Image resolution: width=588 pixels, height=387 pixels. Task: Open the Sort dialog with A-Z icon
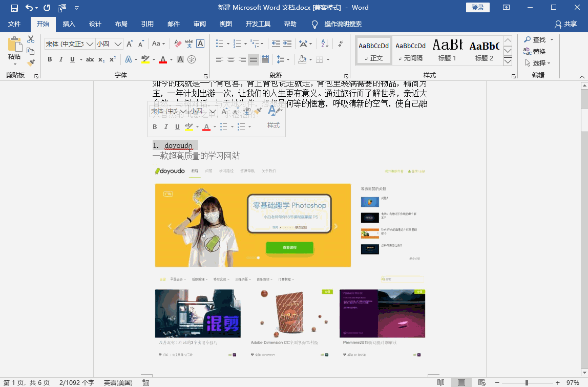(324, 43)
